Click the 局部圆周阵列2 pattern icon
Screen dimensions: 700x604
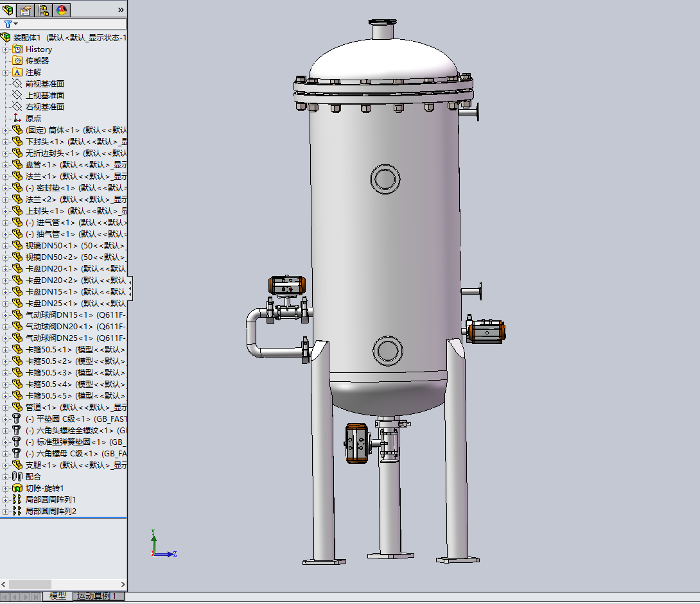click(17, 511)
